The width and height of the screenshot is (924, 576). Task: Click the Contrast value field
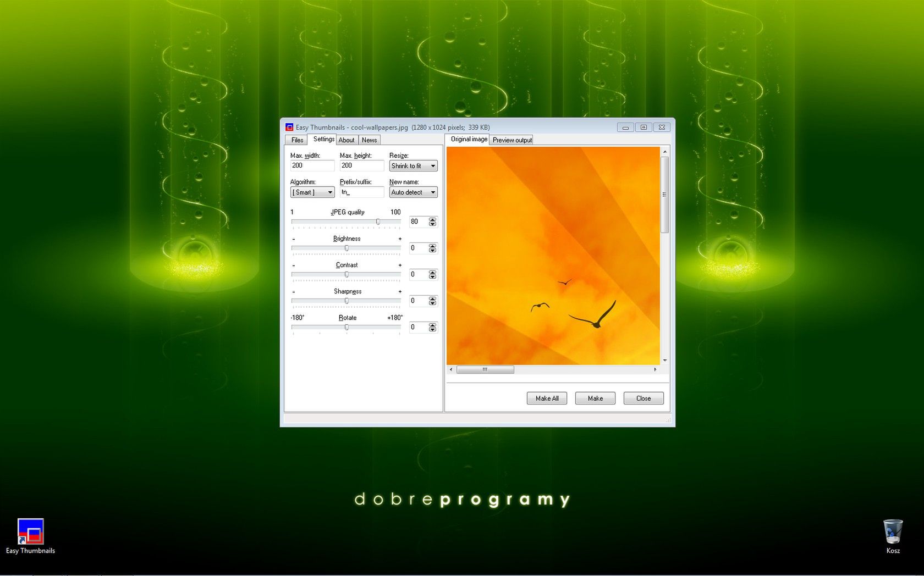(x=419, y=274)
